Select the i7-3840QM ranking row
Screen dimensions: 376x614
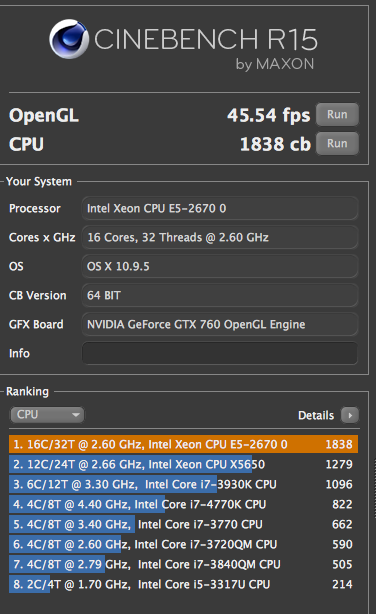[183, 564]
